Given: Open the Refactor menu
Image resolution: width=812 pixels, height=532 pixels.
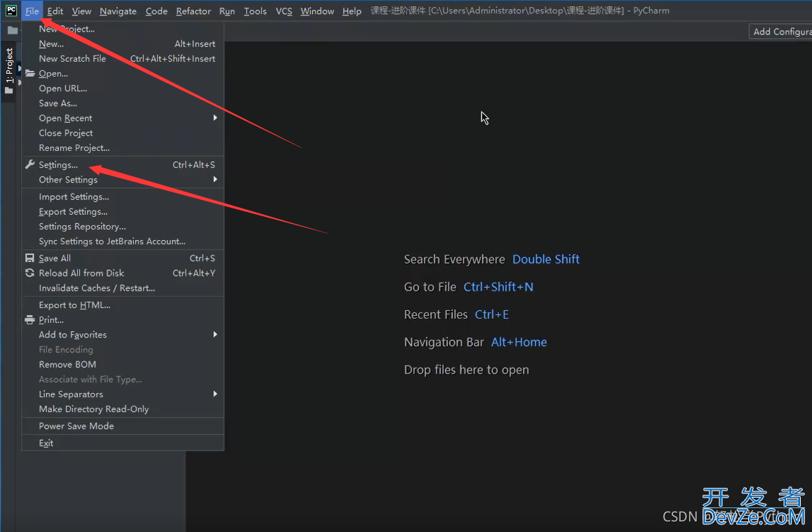Looking at the screenshot, I should (193, 11).
